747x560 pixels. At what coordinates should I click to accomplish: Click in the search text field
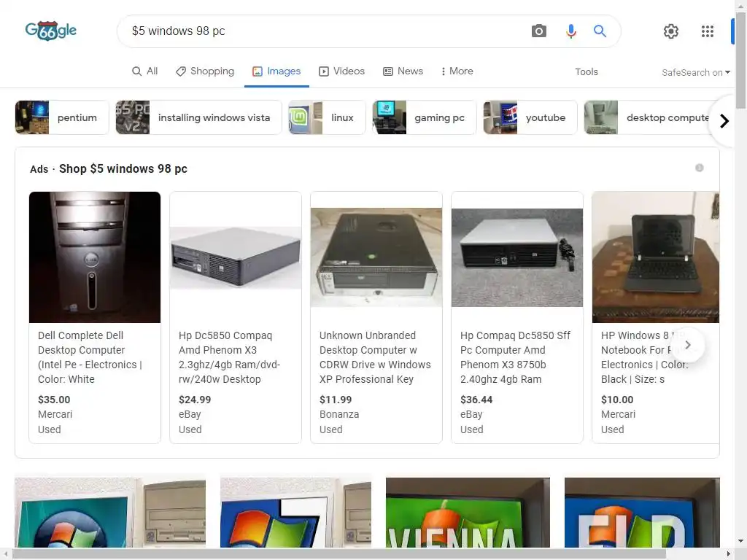tap(324, 31)
